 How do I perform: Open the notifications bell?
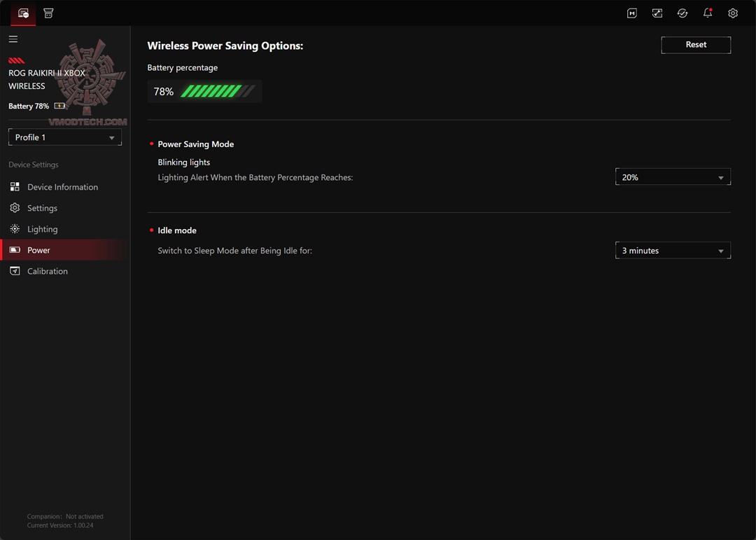707,13
